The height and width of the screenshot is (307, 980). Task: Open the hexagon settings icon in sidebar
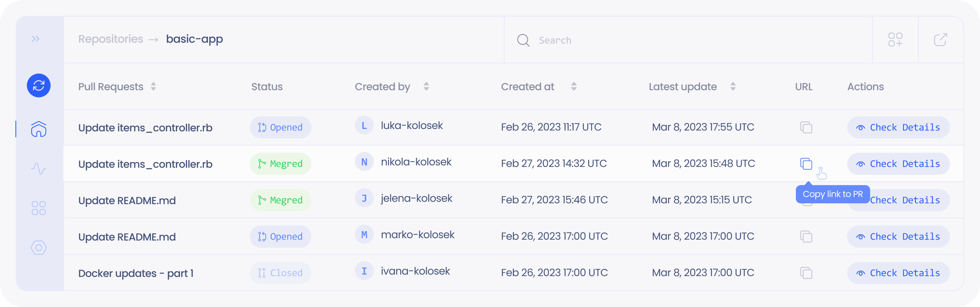click(x=39, y=248)
